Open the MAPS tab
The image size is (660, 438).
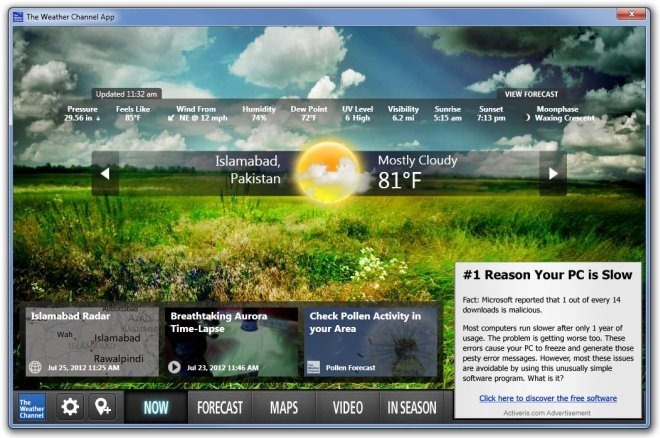(x=284, y=407)
